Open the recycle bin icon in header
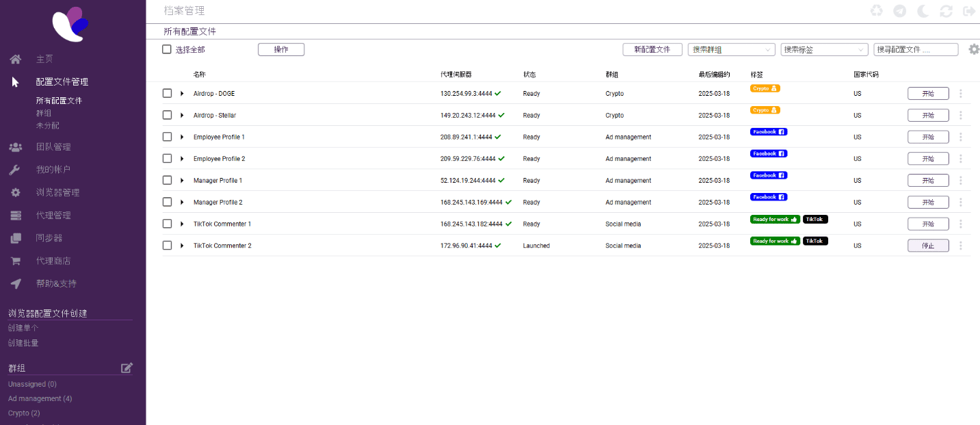 [x=876, y=11]
